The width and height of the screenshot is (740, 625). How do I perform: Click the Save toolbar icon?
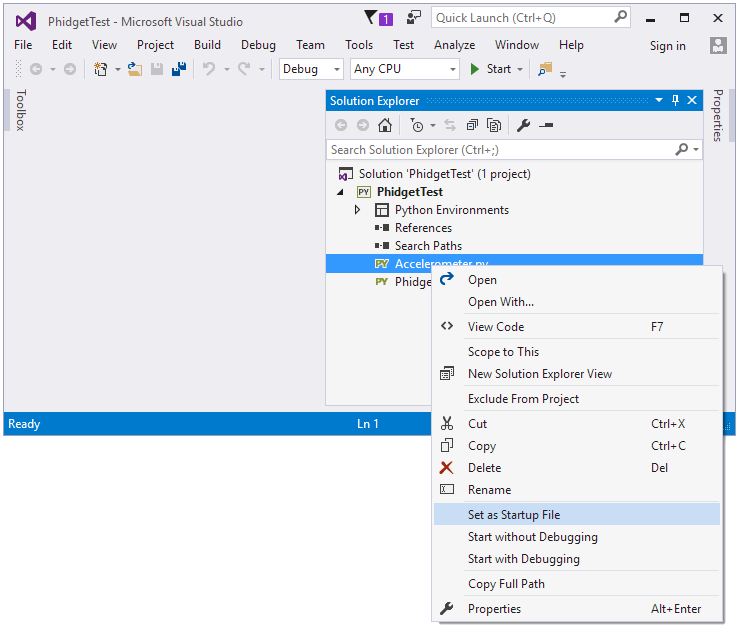click(157, 69)
